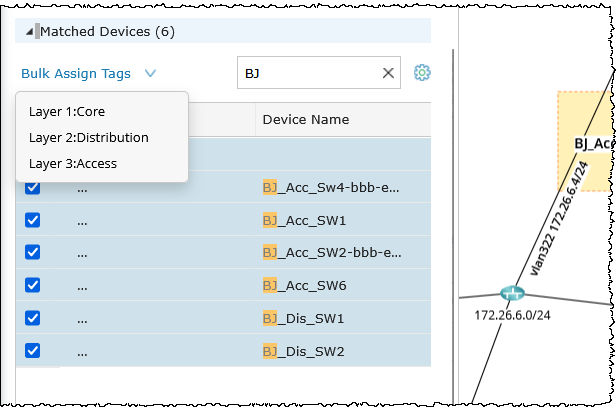
Task: Click the 172.26.6.0/24 subnet label
Action: (x=512, y=315)
